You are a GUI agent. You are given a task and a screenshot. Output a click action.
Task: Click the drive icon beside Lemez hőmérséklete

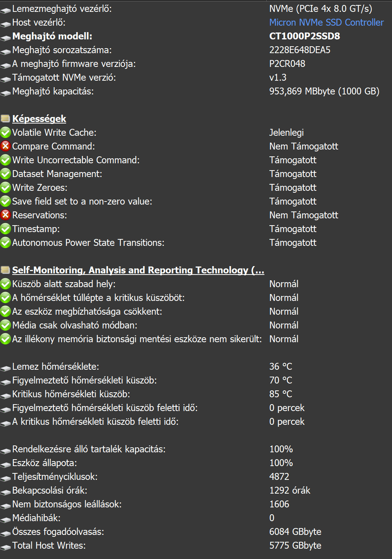pos(5,368)
